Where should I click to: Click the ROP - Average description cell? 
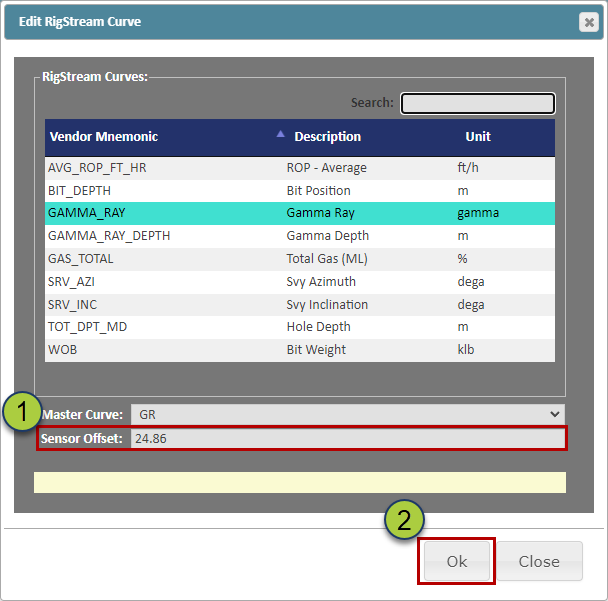(326, 168)
